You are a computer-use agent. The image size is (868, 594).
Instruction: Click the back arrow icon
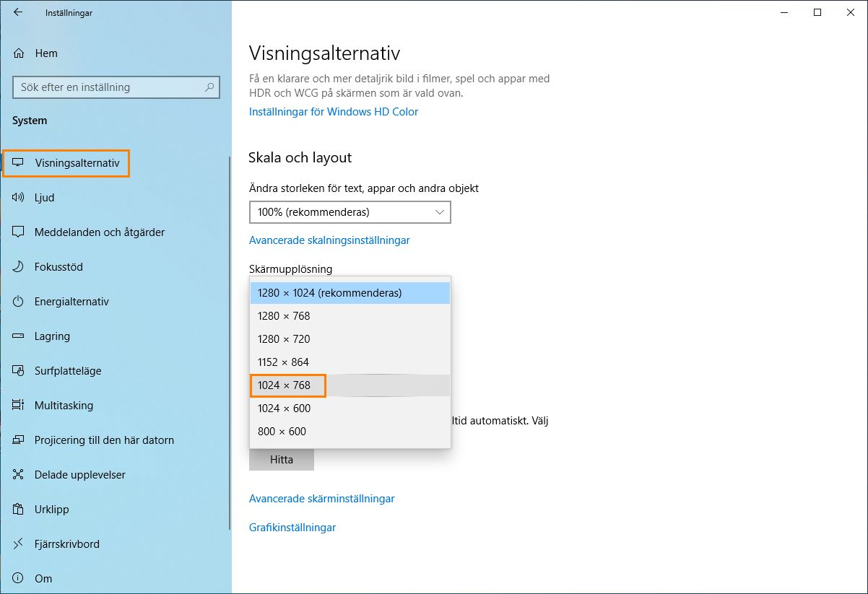coord(18,12)
